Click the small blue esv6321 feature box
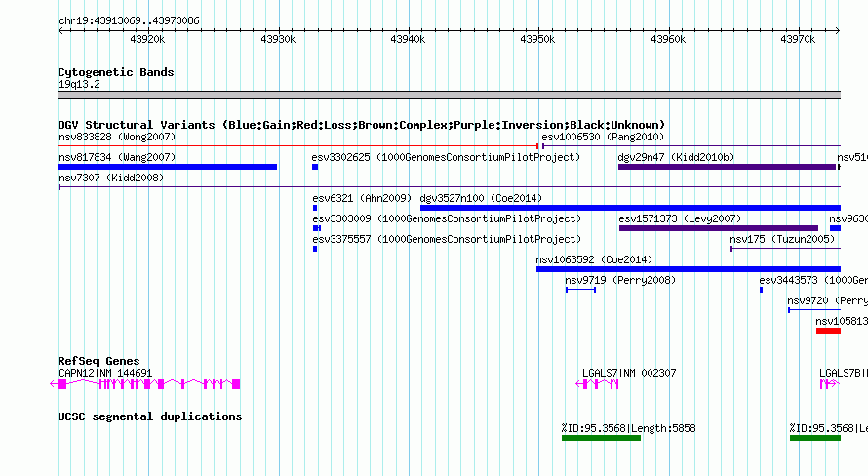Viewport: 868px width, 476px height. pyautogui.click(x=315, y=208)
